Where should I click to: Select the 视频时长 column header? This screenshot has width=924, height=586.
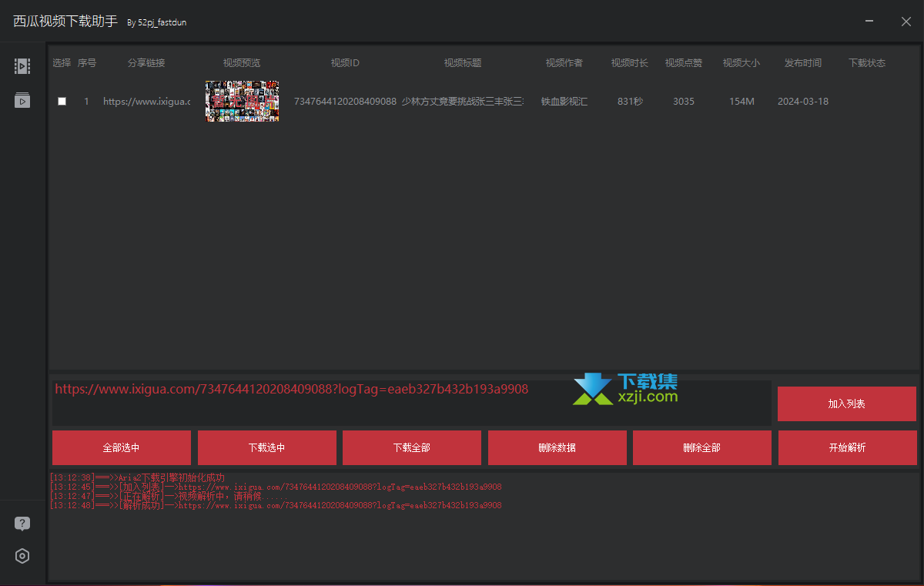point(630,63)
